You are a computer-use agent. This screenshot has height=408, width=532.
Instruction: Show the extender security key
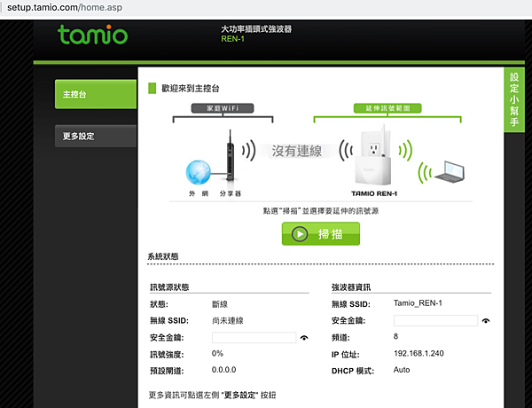(486, 321)
